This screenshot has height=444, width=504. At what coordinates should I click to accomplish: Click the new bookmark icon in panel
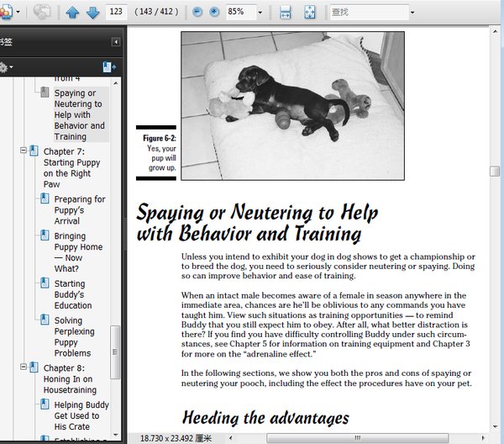[108, 67]
